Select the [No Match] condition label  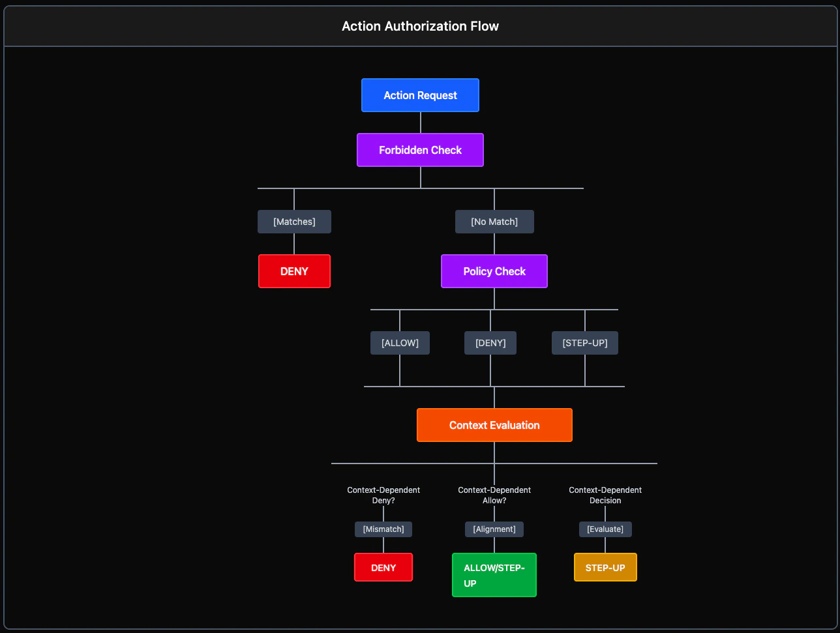[494, 221]
